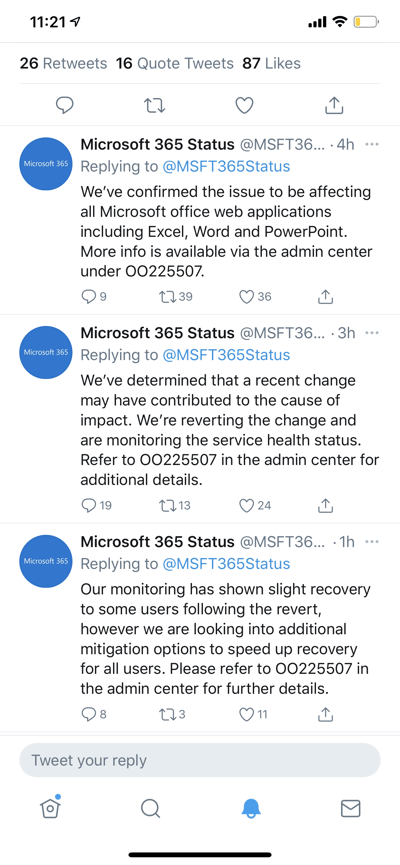View the 26 Retweets list
400x865 pixels.
tap(63, 63)
